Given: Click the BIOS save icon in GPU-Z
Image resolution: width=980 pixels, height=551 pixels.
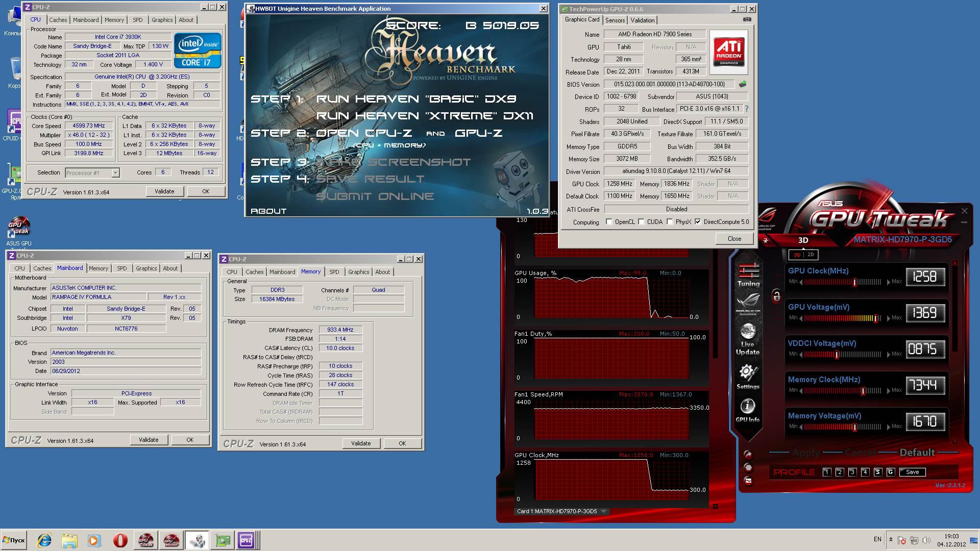Looking at the screenshot, I should coord(743,84).
